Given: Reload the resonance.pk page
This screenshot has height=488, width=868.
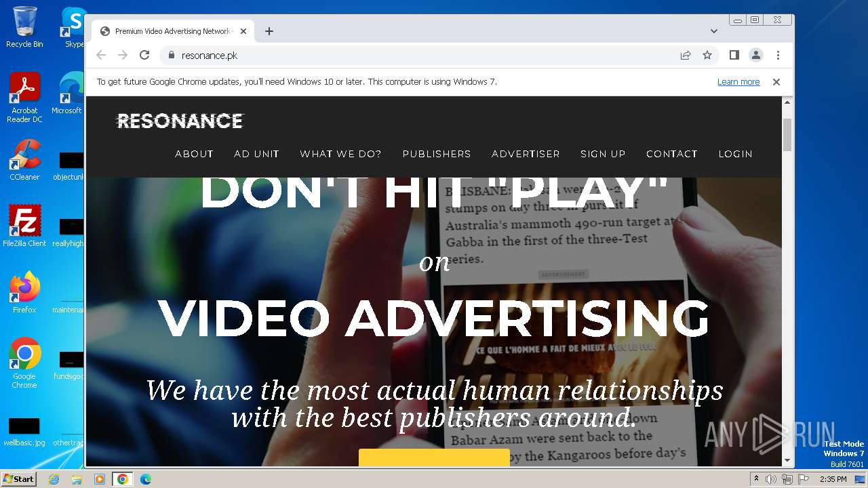Looking at the screenshot, I should pos(144,56).
